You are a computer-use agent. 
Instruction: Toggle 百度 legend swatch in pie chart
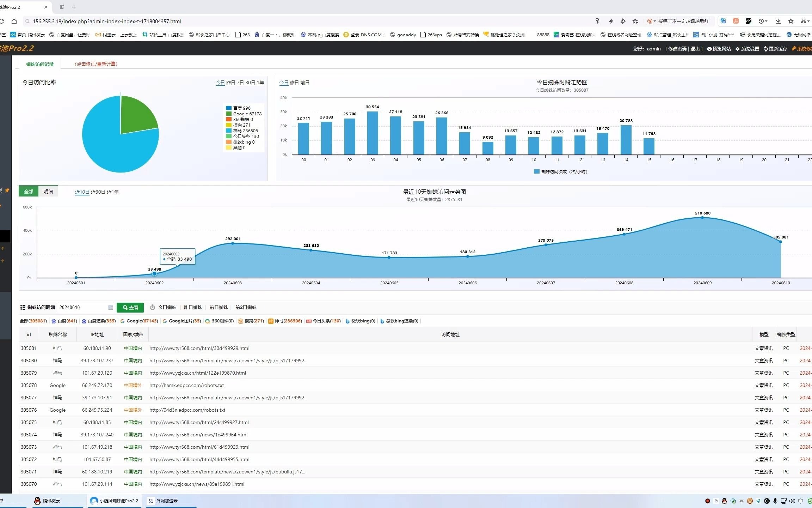(229, 108)
